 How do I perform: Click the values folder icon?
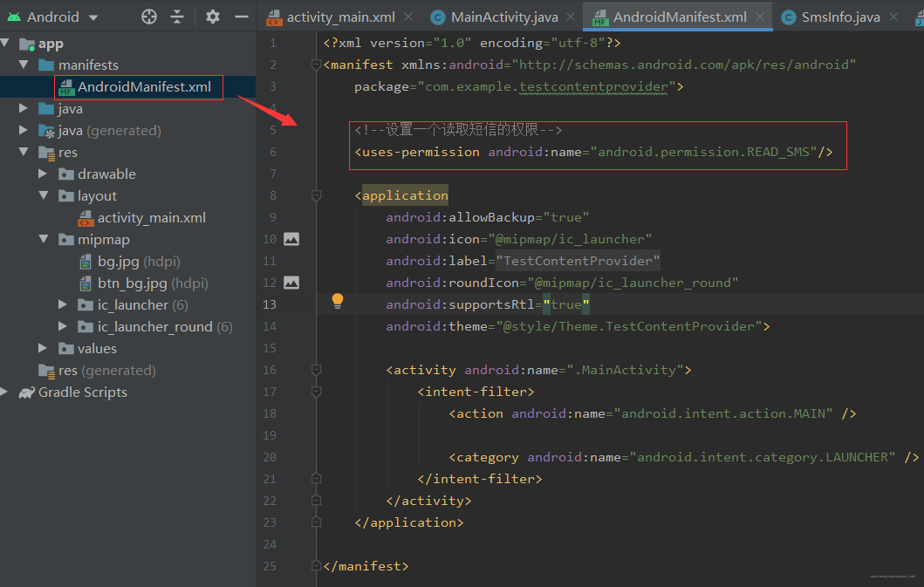(x=66, y=348)
